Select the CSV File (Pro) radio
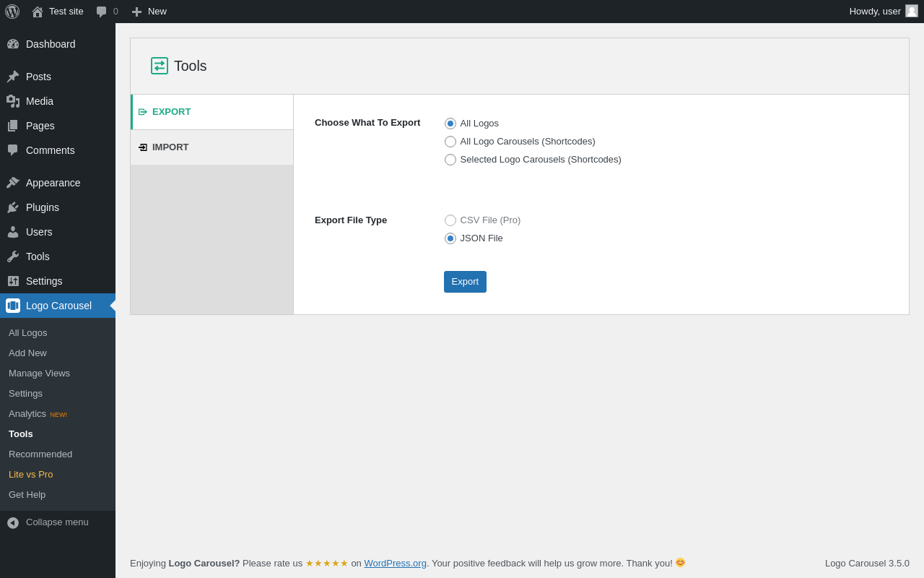This screenshot has width=924, height=578. [450, 220]
